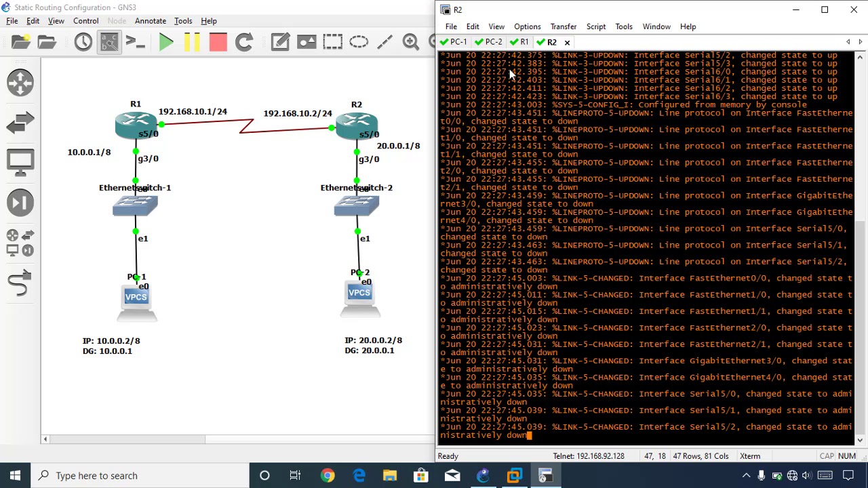Browse switches in device sidebar
This screenshot has width=868, height=488.
tap(20, 123)
